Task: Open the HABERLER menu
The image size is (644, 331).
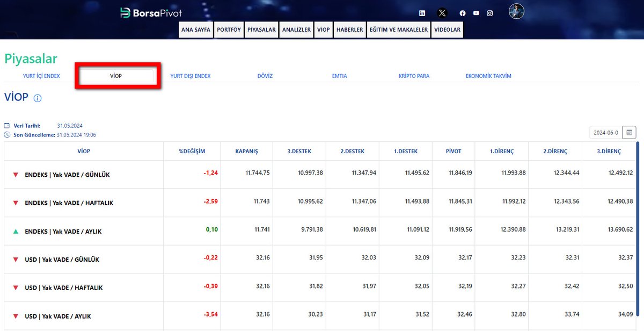Action: click(x=350, y=30)
